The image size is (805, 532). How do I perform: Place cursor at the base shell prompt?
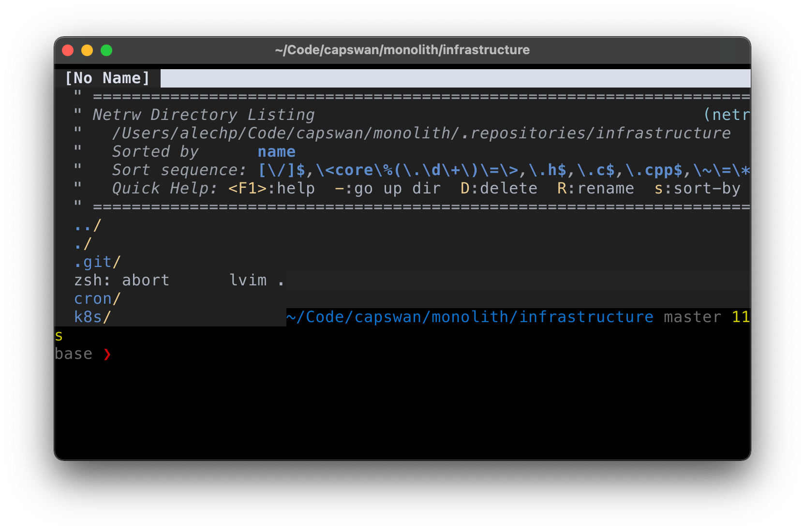click(74, 354)
